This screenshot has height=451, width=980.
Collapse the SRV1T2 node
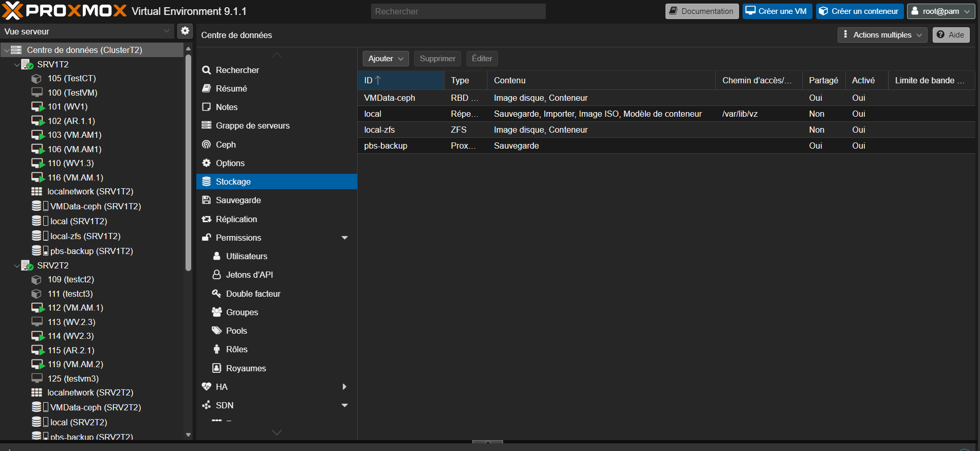tap(17, 64)
